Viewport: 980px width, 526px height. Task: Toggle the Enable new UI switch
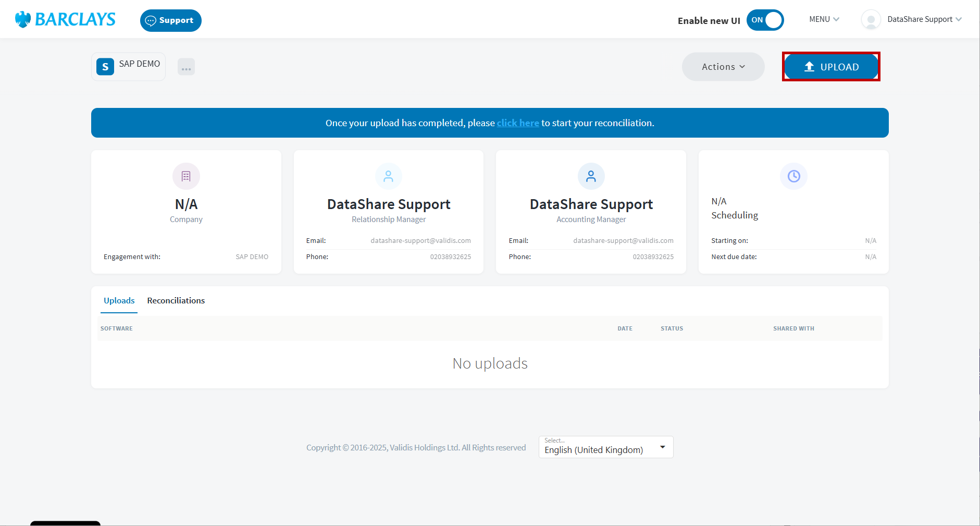tap(764, 20)
